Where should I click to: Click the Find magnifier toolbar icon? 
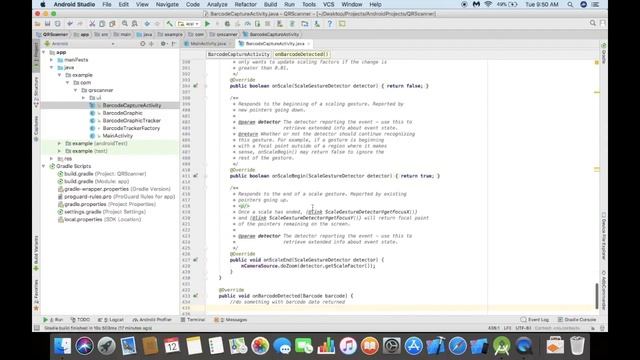point(124,24)
